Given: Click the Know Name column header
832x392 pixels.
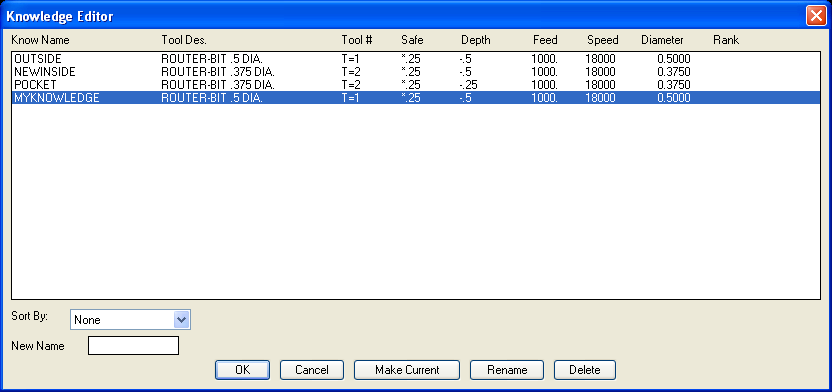Looking at the screenshot, I should (40, 40).
